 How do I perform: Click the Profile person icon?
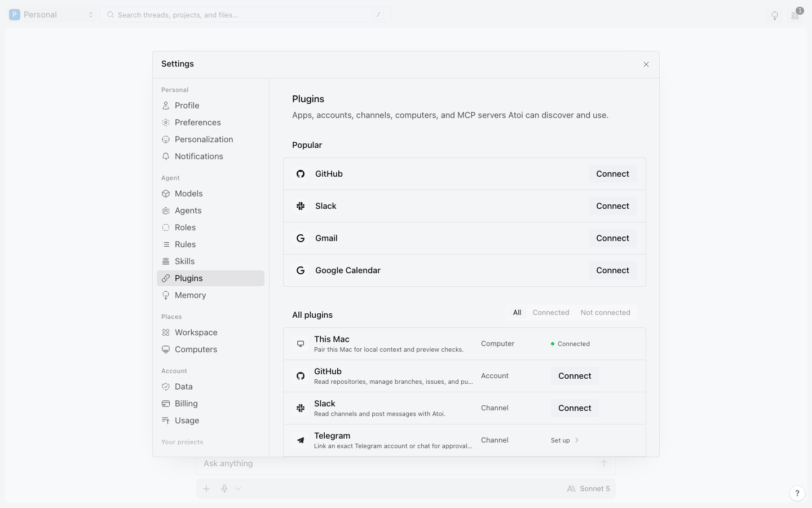click(166, 106)
